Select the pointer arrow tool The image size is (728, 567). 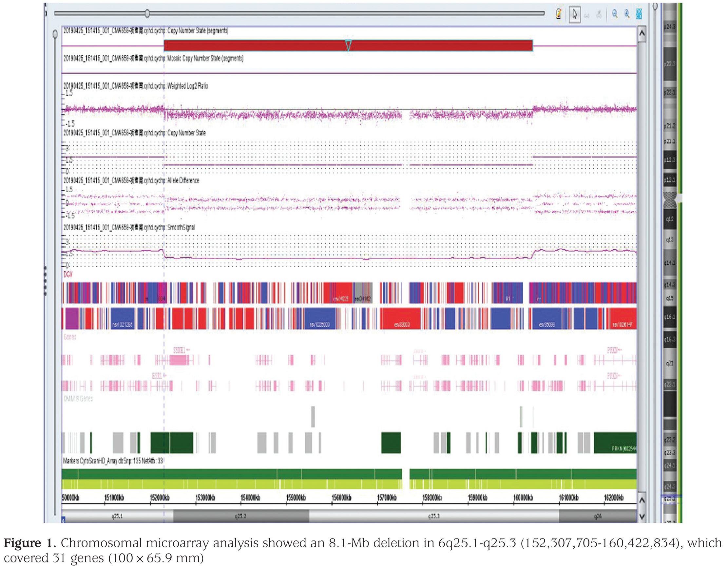[574, 14]
